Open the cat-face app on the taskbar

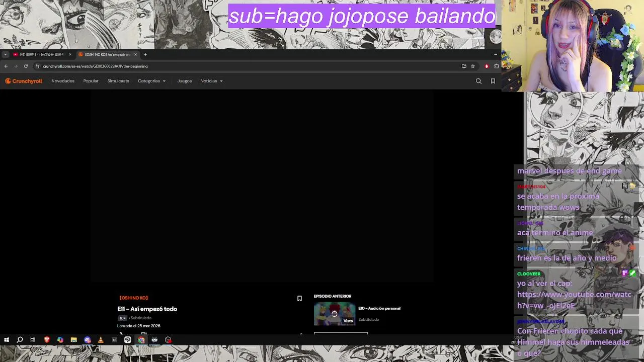(x=154, y=340)
